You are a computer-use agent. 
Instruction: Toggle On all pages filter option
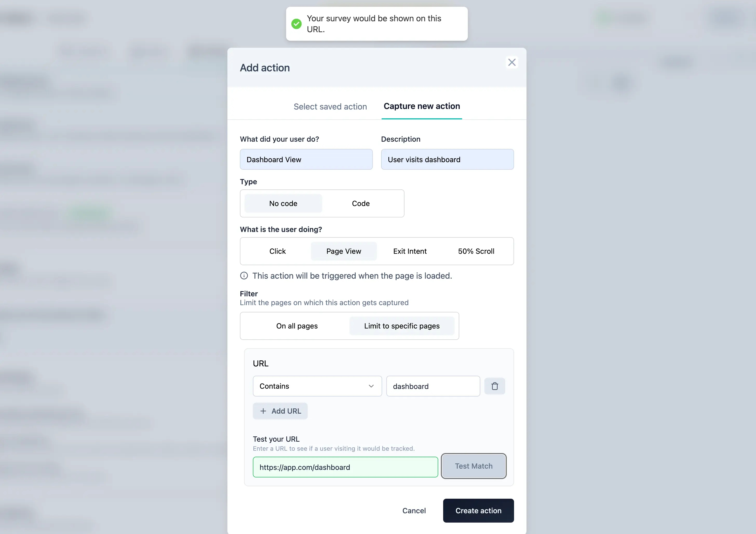pyautogui.click(x=296, y=325)
